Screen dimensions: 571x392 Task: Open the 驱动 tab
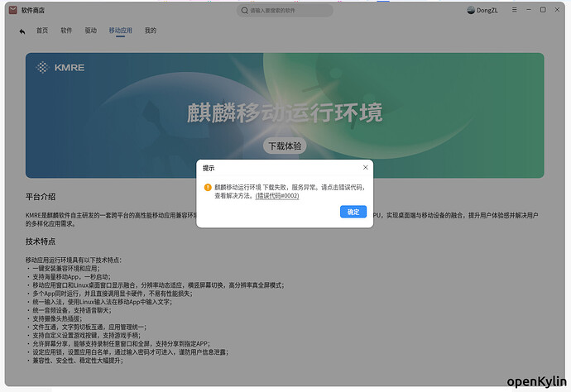pyautogui.click(x=91, y=31)
